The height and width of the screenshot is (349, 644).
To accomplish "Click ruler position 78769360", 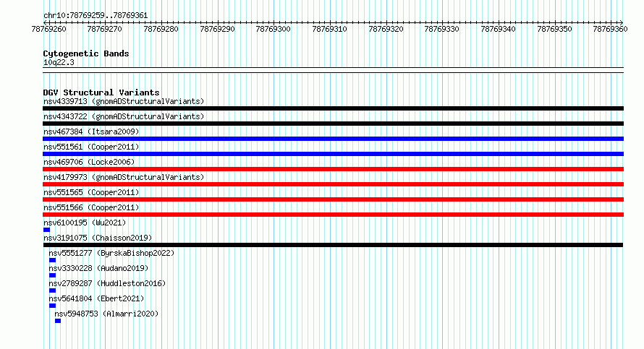I will pyautogui.click(x=610, y=29).
